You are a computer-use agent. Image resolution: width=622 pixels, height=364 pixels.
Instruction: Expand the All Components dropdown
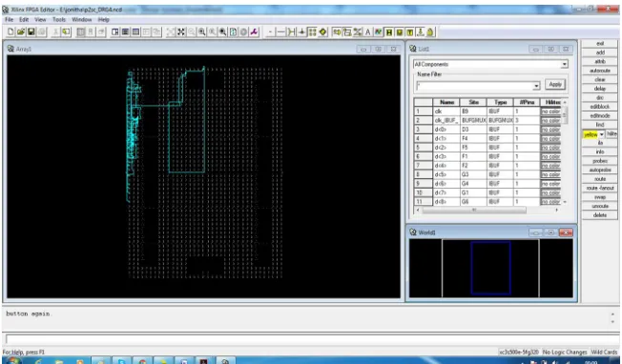tap(564, 64)
